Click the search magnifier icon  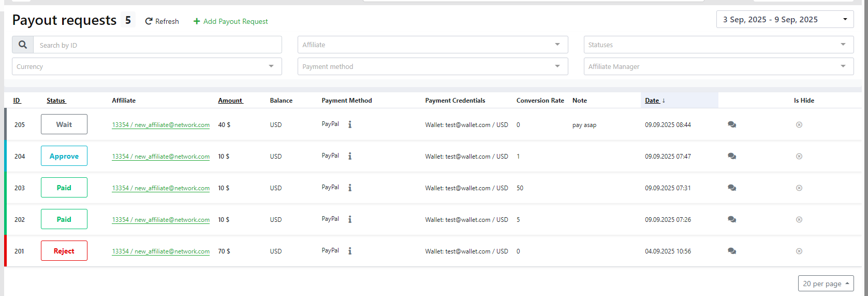click(x=23, y=45)
